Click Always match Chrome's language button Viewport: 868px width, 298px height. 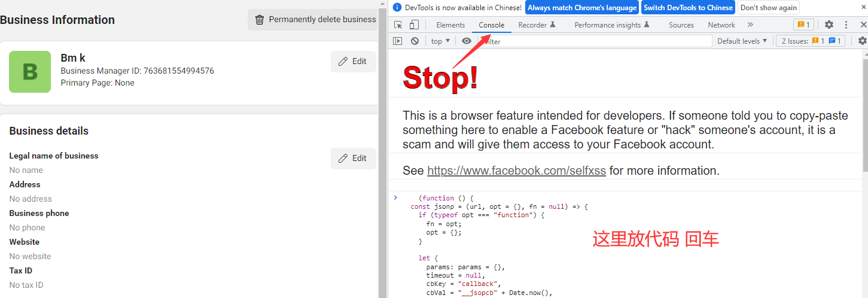coord(581,8)
